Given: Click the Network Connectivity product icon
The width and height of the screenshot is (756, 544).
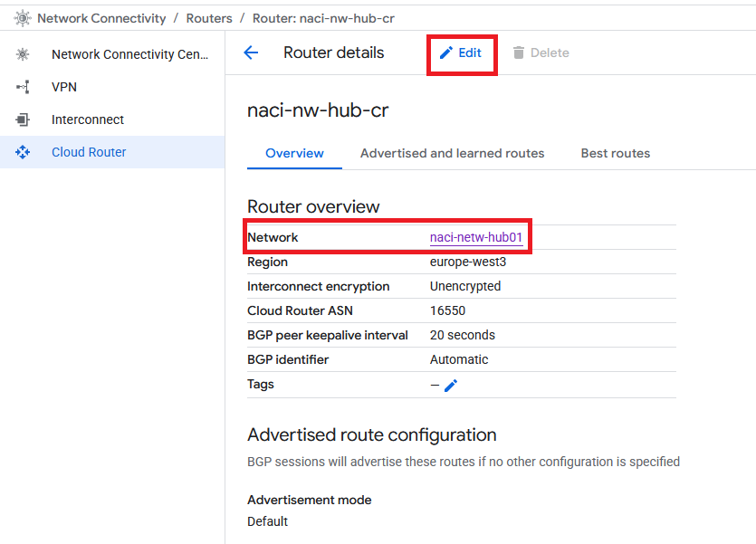Looking at the screenshot, I should 23,18.
